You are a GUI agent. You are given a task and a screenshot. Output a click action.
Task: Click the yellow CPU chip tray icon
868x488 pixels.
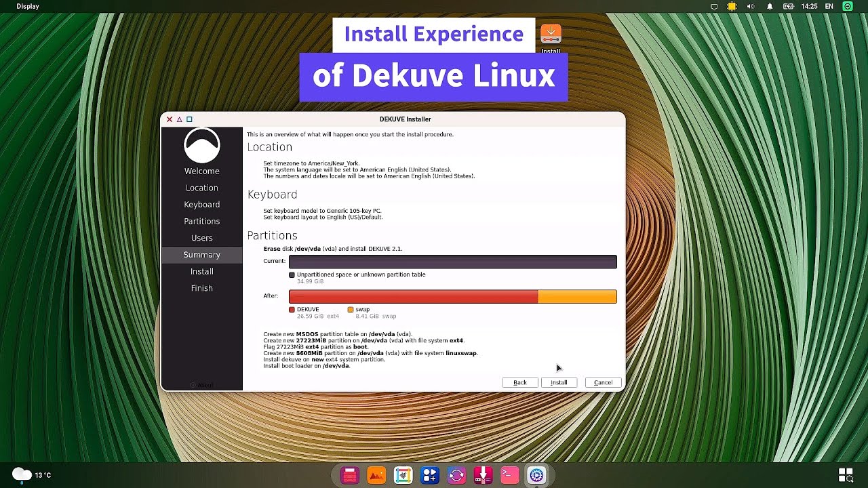[732, 6]
